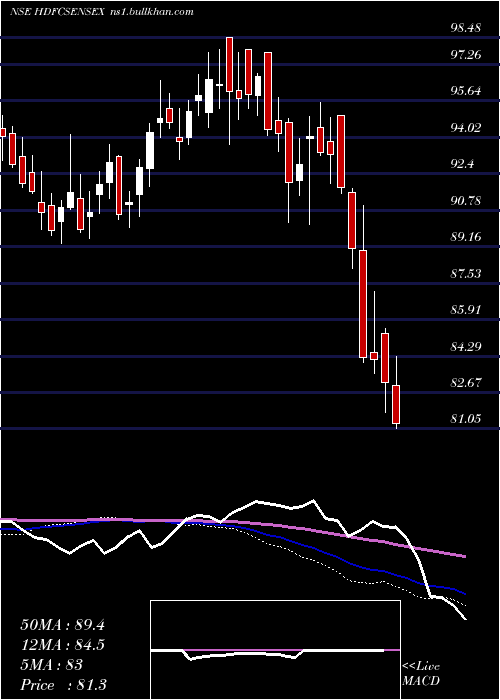Image resolution: width=500 pixels, height=700 pixels.
Task: Click the 12MA : 84.5 value
Action: coord(62,645)
